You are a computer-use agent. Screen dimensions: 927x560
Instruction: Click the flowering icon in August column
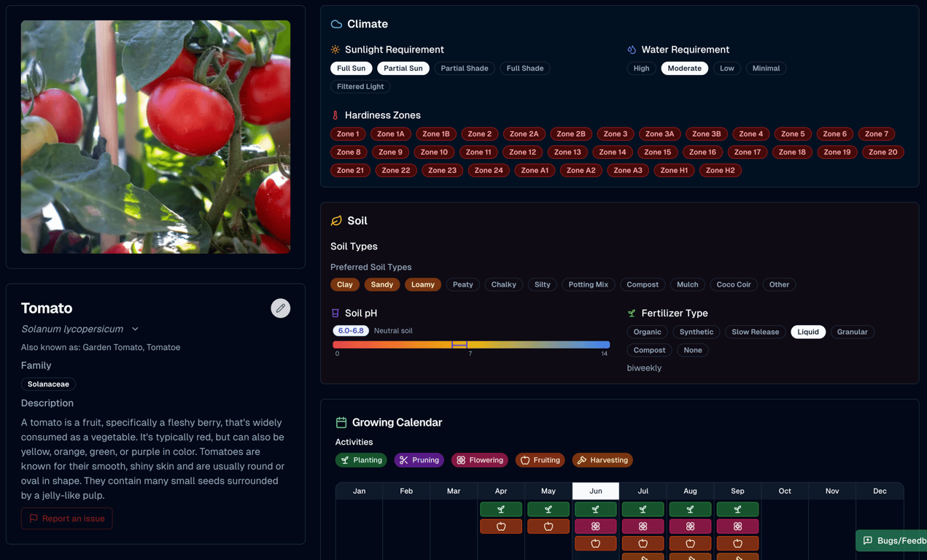tap(690, 526)
